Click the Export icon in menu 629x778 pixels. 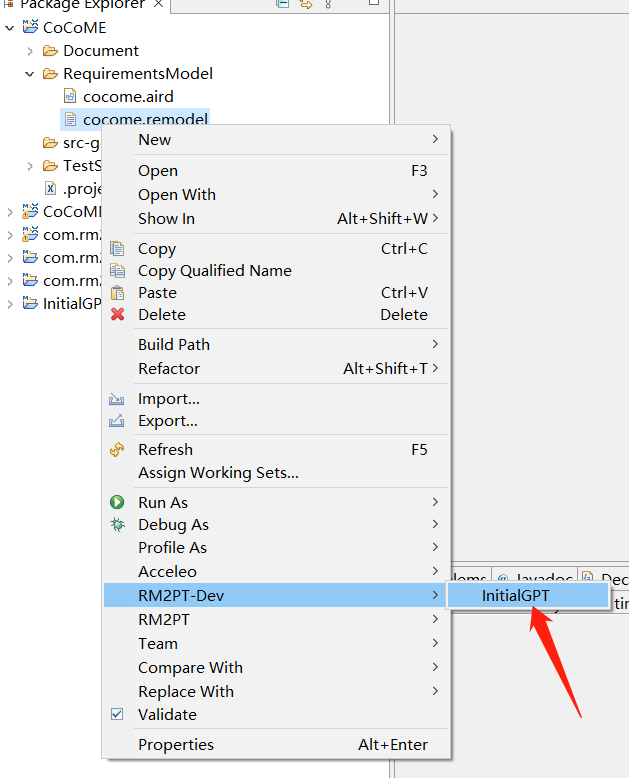(x=117, y=421)
